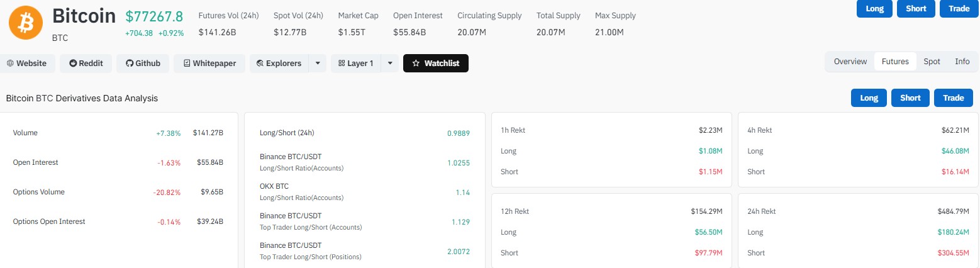Click the 4h Rekt Long value $46.08M
The height and width of the screenshot is (268, 980).
coord(955,151)
